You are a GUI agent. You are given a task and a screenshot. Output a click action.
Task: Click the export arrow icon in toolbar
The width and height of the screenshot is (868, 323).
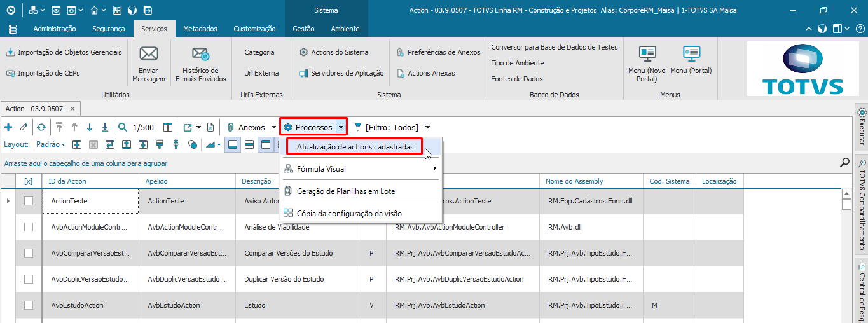tap(188, 127)
